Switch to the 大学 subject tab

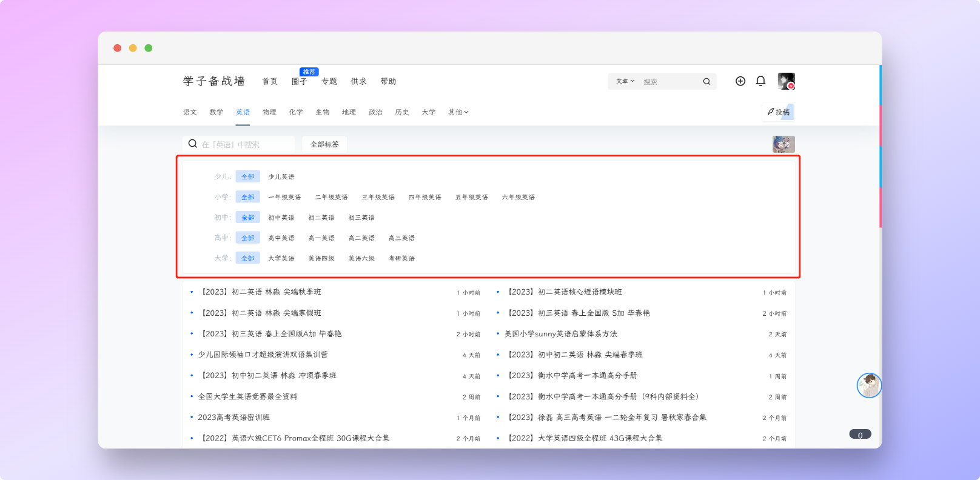click(429, 112)
